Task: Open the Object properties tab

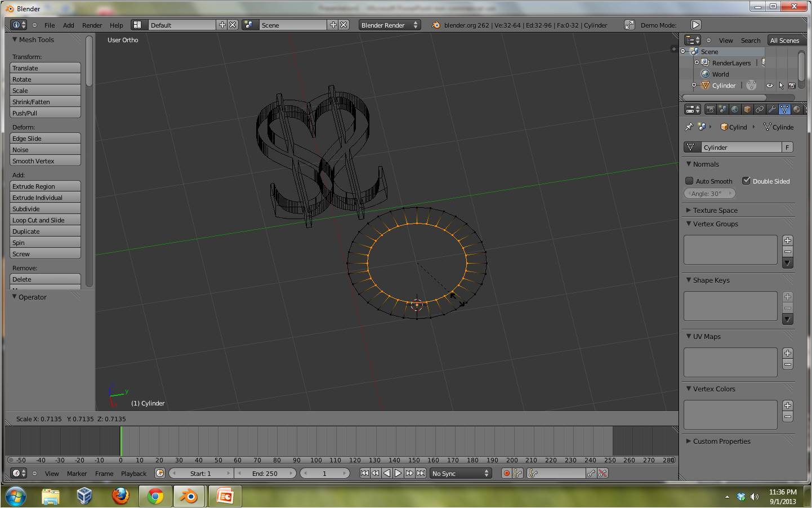Action: 747,109
